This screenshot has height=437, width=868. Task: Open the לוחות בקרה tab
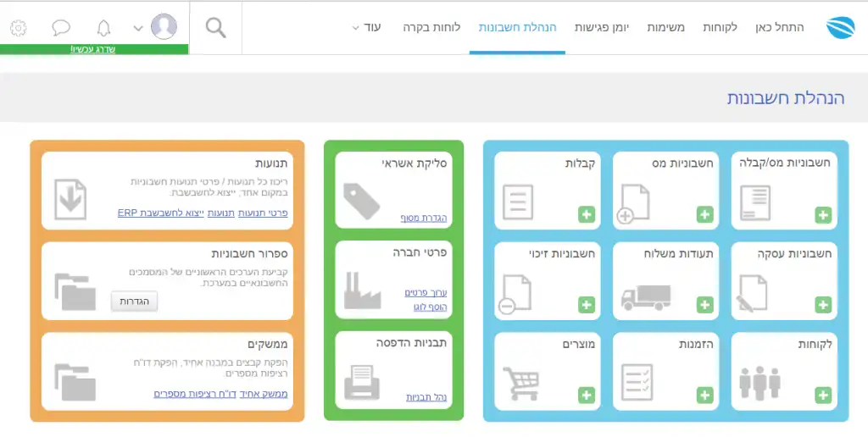(x=431, y=27)
